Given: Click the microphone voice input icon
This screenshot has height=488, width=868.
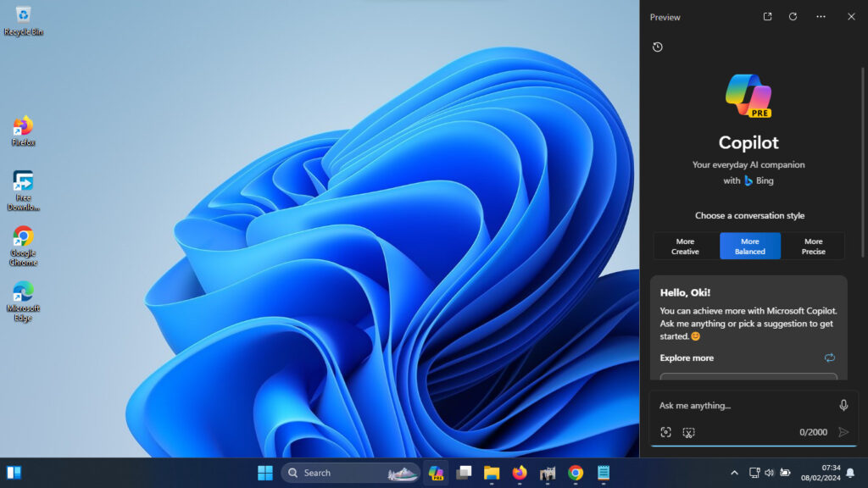Looking at the screenshot, I should click(843, 406).
